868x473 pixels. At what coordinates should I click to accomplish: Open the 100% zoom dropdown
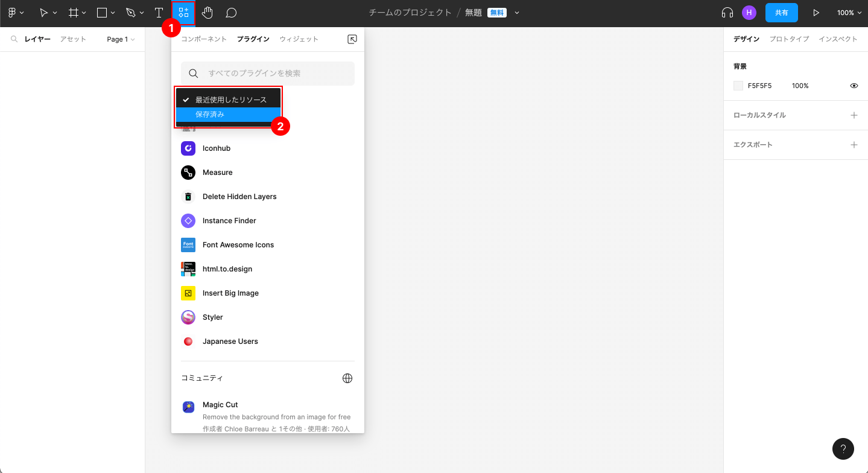point(849,13)
